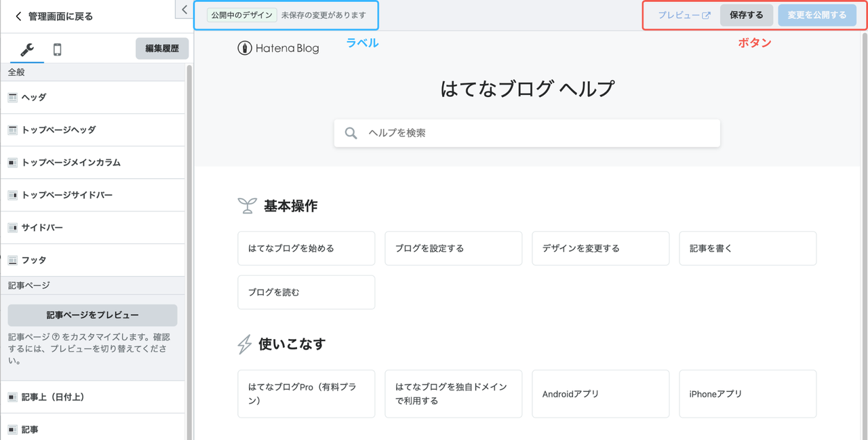Click the sprout icon beside 基本操作
The height and width of the screenshot is (440, 868).
point(247,206)
